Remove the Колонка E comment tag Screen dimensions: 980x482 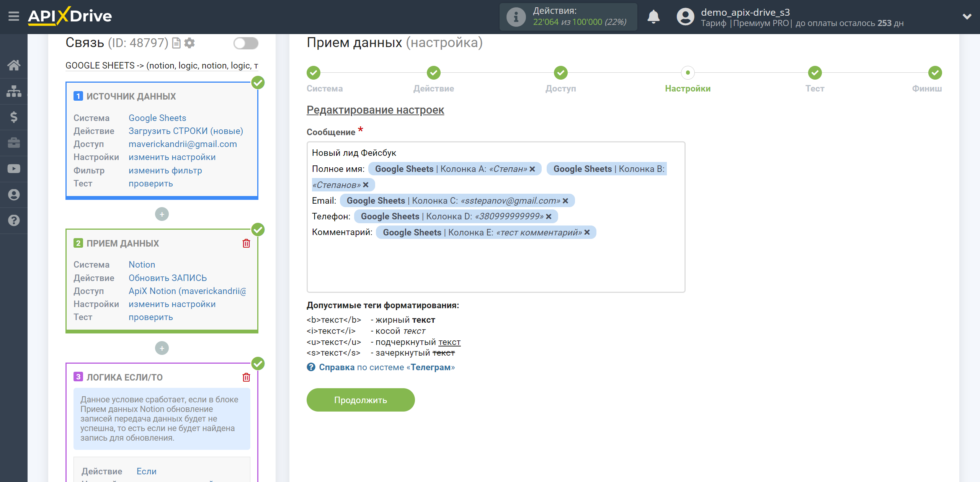tap(587, 232)
